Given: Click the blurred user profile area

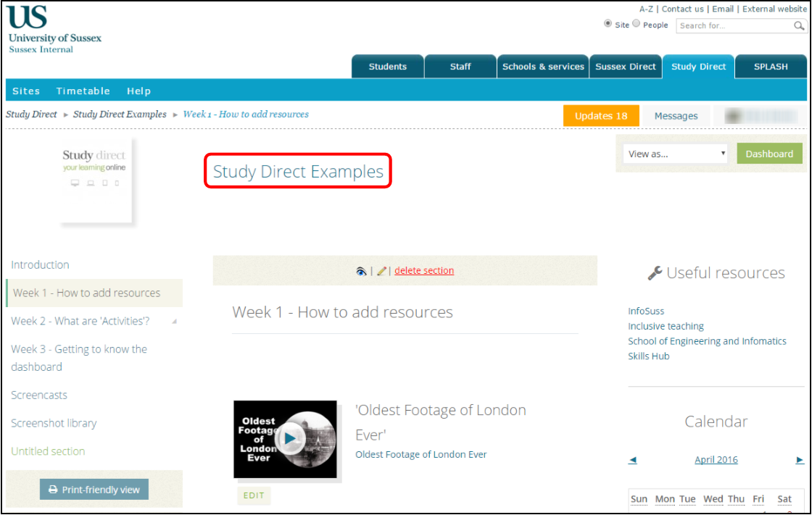Looking at the screenshot, I should pyautogui.click(x=760, y=116).
